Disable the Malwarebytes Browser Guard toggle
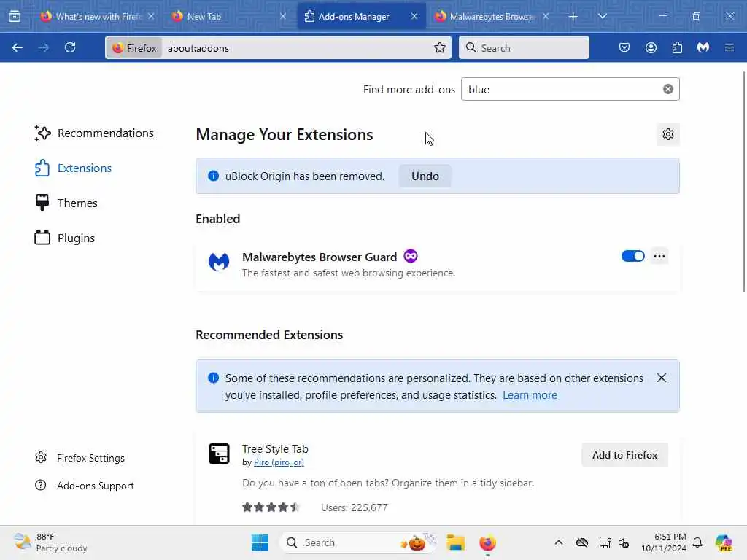747x560 pixels. click(632, 256)
